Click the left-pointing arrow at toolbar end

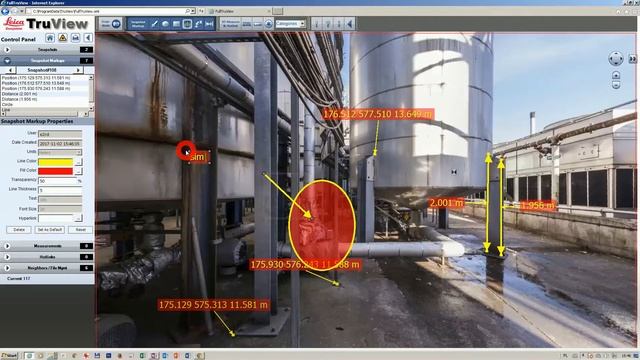(349, 24)
